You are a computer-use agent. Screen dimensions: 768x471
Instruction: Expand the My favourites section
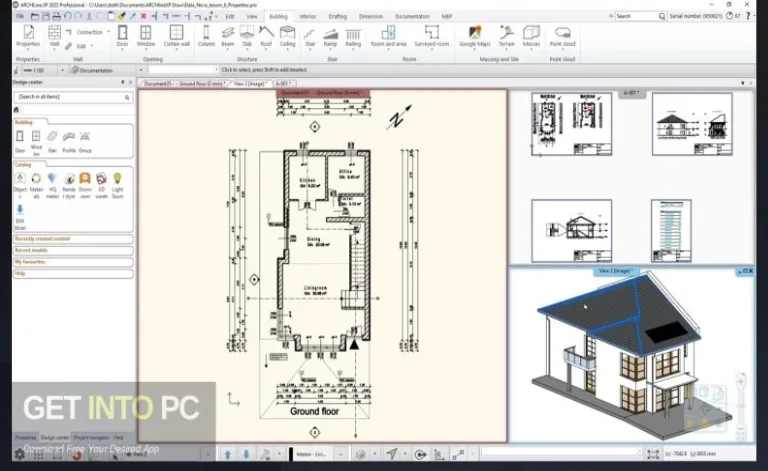coord(72,261)
